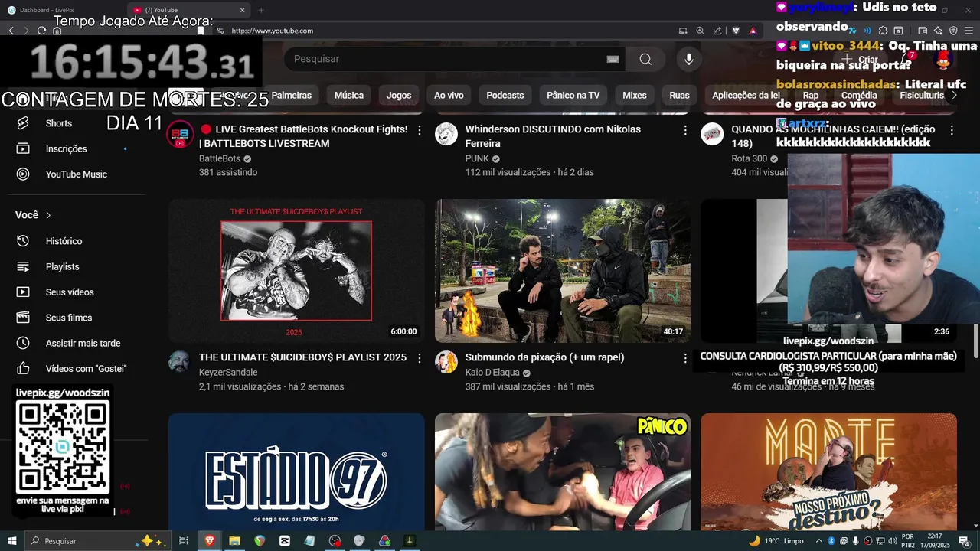Select the Jogos category chip
980x551 pixels.
(399, 95)
